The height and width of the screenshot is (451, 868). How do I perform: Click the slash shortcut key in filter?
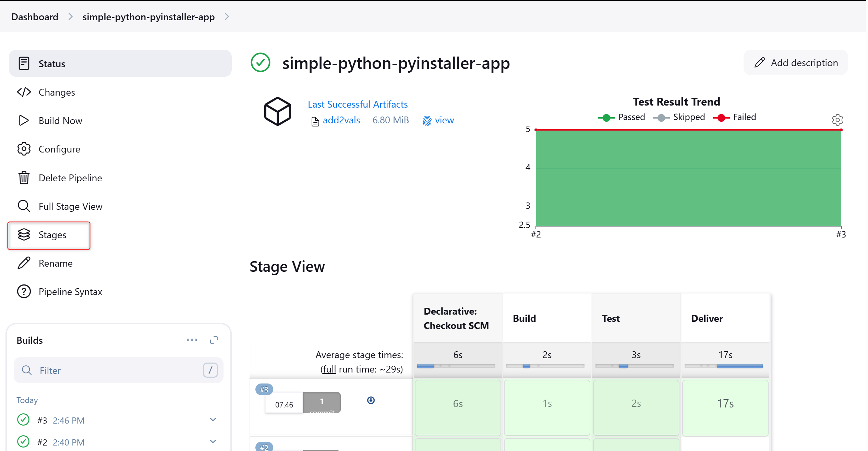click(x=210, y=370)
